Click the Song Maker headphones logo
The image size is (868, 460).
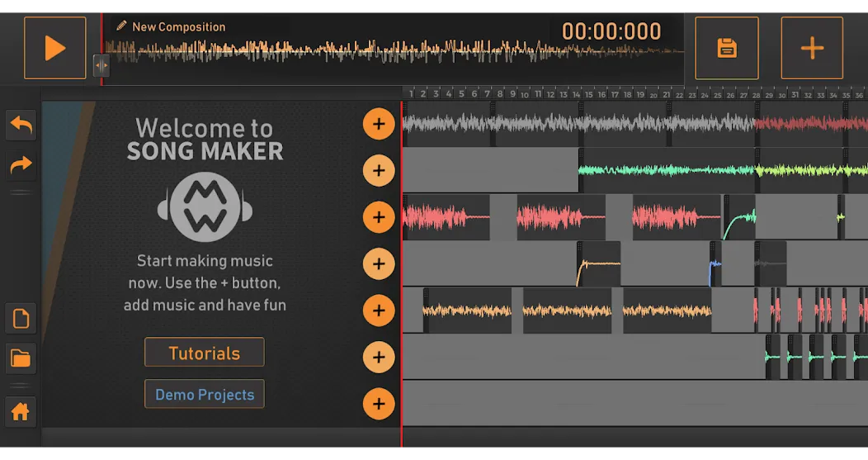click(x=205, y=206)
